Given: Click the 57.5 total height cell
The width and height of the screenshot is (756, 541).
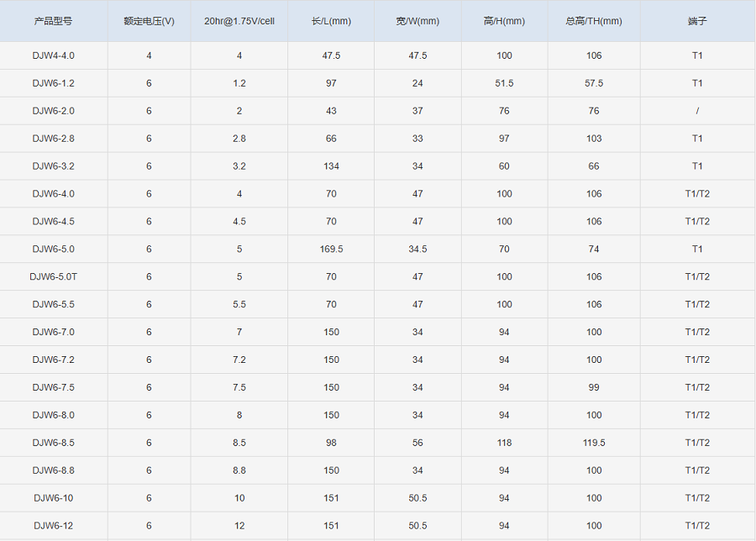Looking at the screenshot, I should 594,83.
